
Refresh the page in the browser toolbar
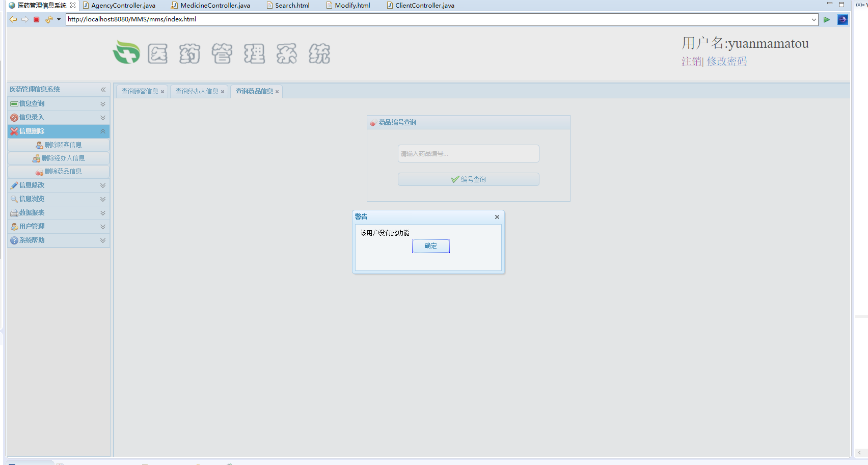[49, 19]
